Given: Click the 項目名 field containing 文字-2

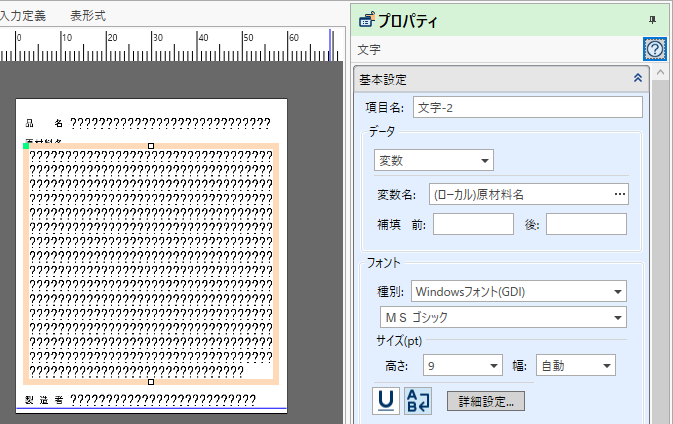Looking at the screenshot, I should (527, 107).
